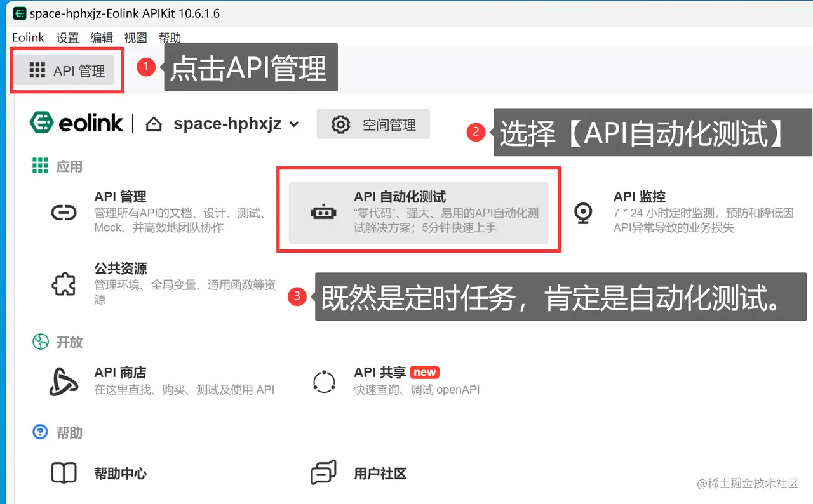
Task: Click the API 共享 circular share icon
Action: (324, 381)
